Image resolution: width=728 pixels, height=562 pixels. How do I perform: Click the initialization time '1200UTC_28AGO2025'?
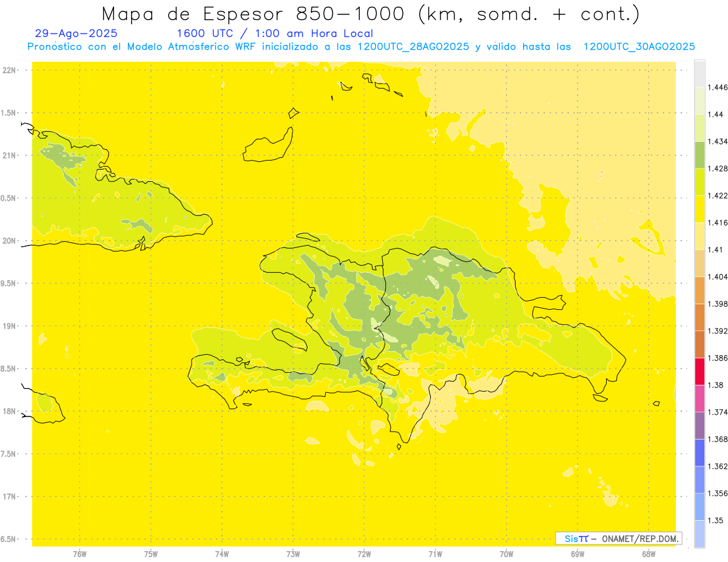tap(413, 47)
